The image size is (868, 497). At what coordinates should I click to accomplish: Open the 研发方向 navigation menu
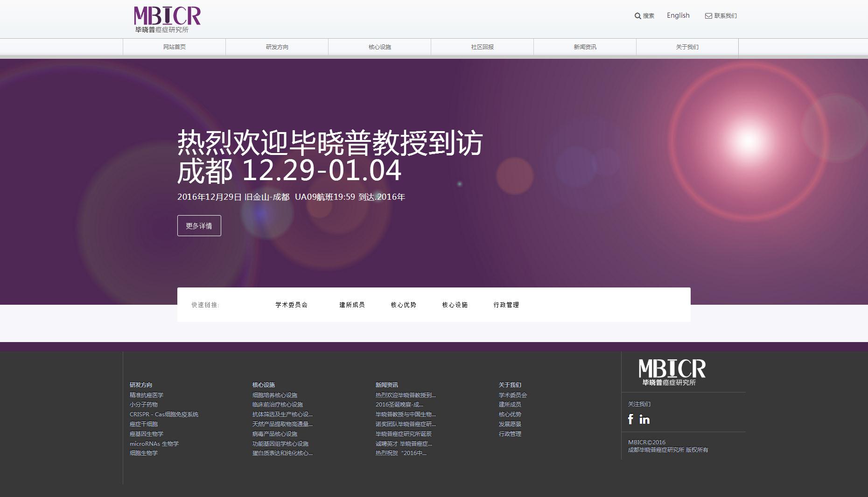point(277,47)
